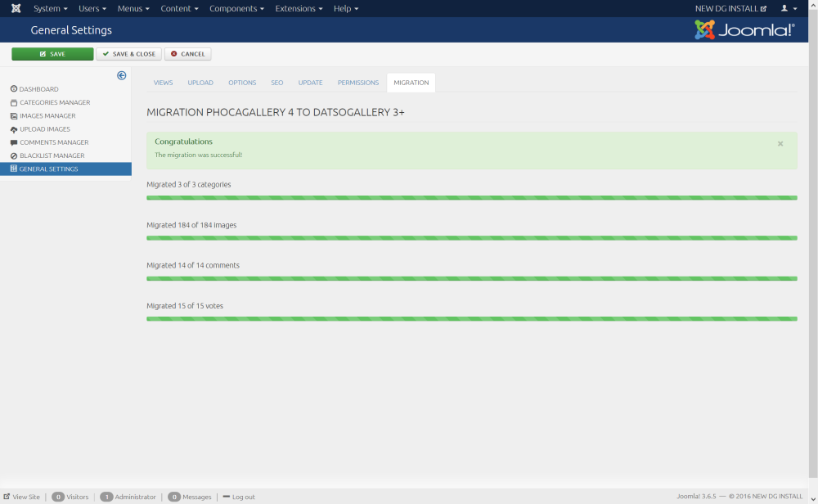Switch to the SEO tab
818x504 pixels.
[277, 83]
